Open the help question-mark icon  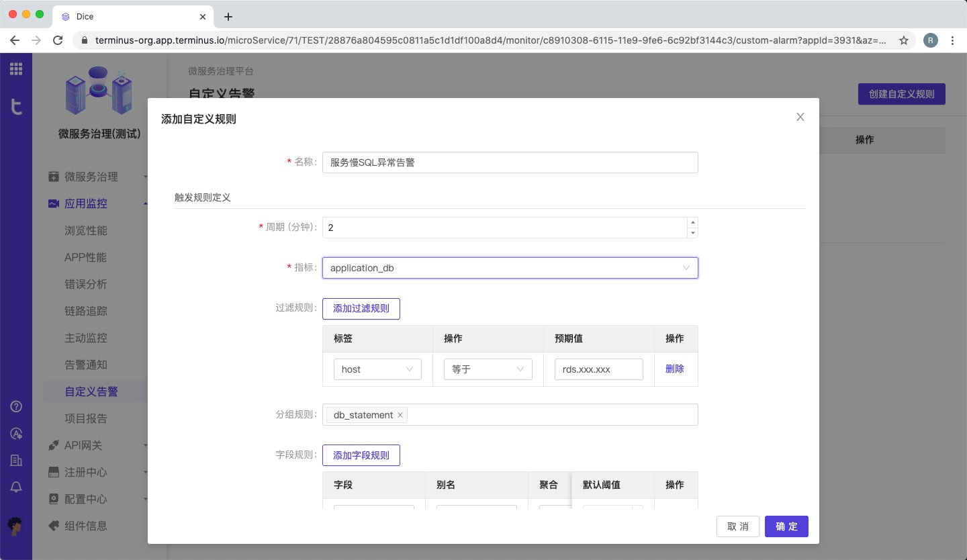point(15,406)
